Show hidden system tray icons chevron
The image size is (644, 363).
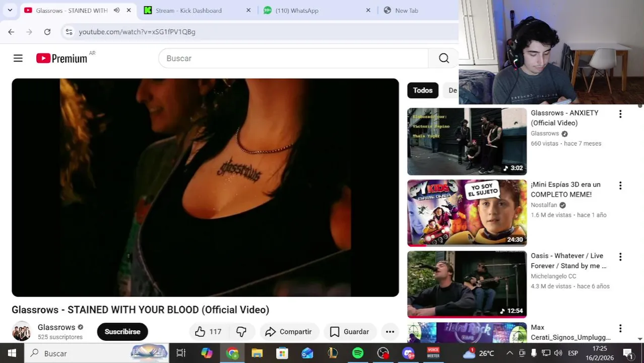click(x=509, y=353)
